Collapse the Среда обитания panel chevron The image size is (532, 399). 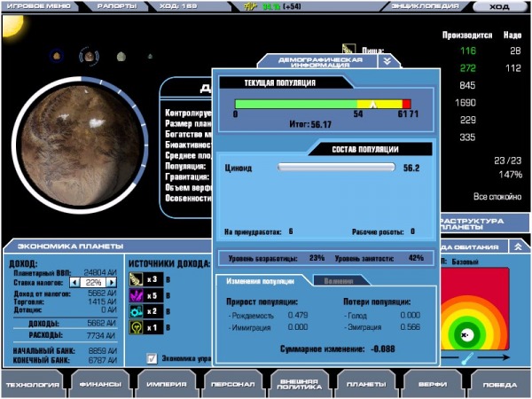517,247
